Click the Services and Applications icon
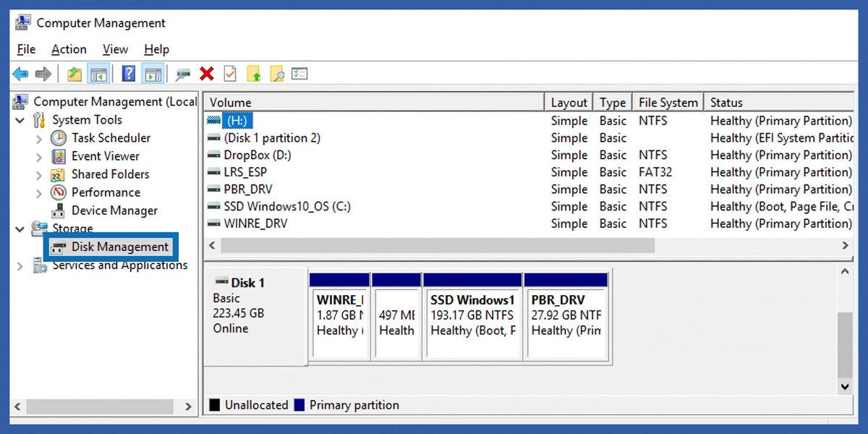Image resolution: width=868 pixels, height=434 pixels. (x=40, y=265)
